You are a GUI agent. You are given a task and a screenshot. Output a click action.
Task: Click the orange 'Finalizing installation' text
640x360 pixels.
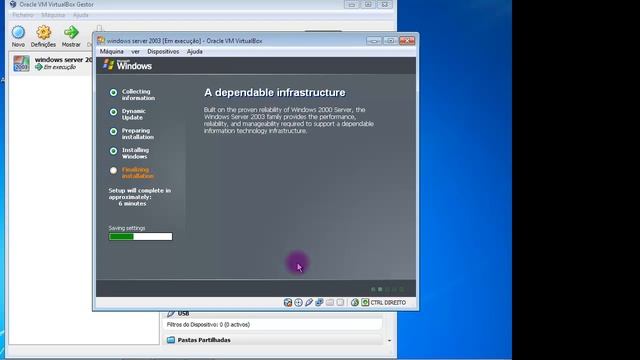138,173
